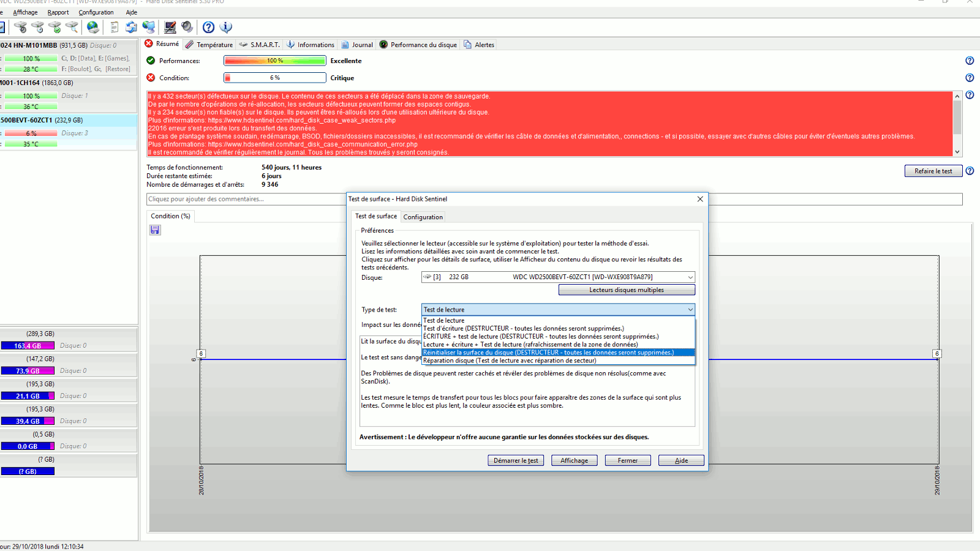Open the Disque selection dropdown
The height and width of the screenshot is (551, 980).
pos(558,277)
